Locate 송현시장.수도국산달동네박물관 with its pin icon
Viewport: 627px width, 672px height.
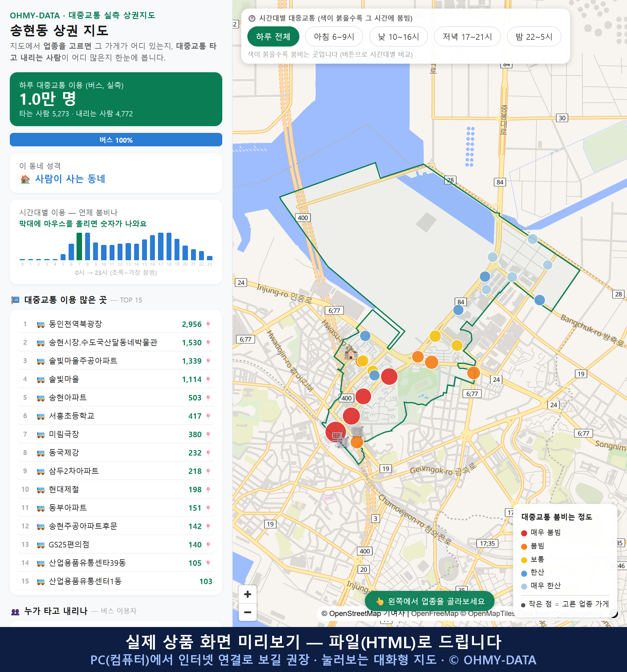coord(208,343)
